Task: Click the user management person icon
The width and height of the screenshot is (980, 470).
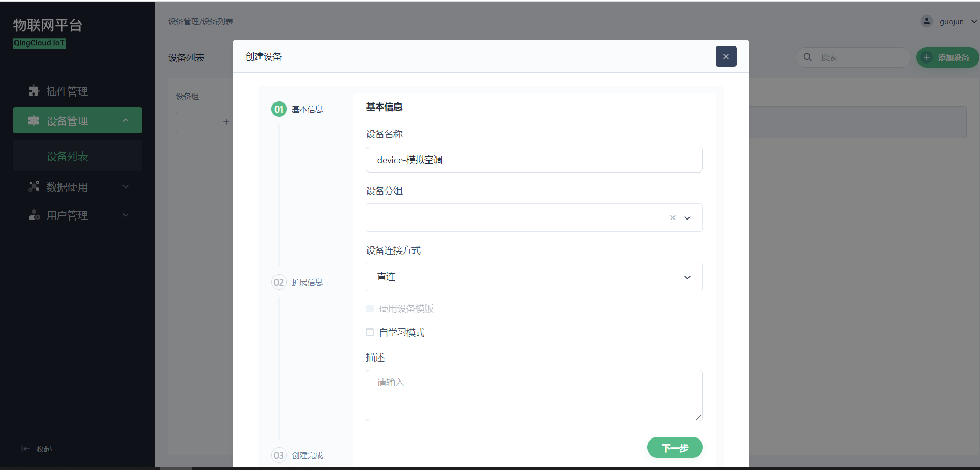Action: pos(34,215)
